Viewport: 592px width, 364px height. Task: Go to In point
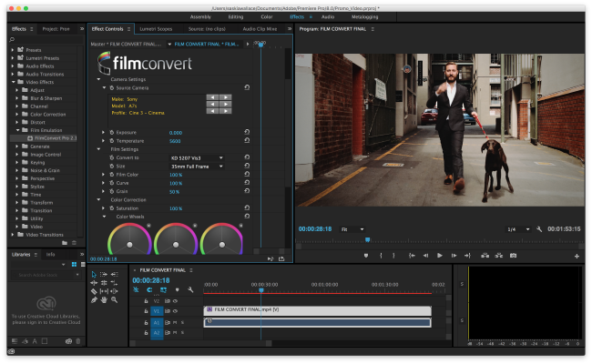point(412,256)
